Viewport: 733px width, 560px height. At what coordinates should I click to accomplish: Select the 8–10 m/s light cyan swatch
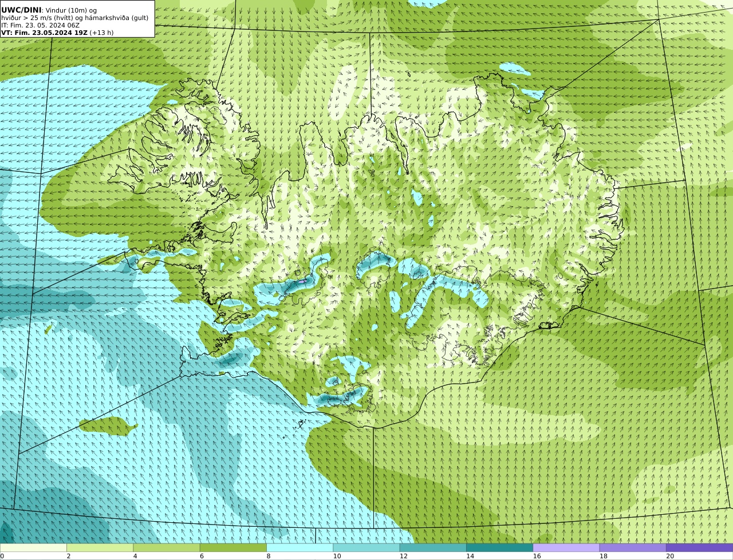(299, 547)
